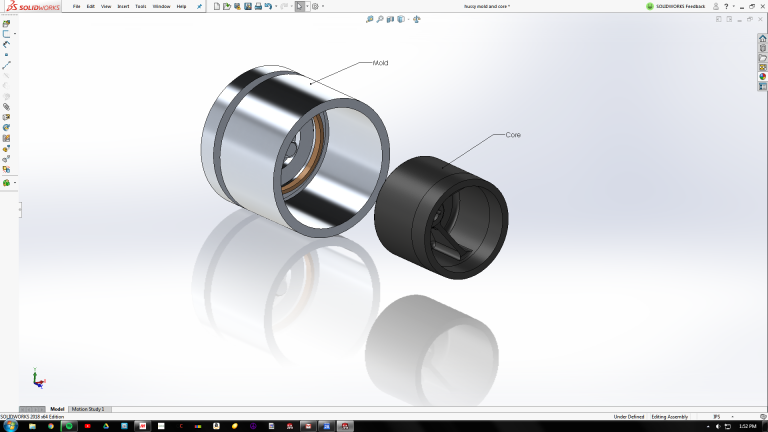Open the Help menu
This screenshot has width=768, height=432.
pos(181,6)
